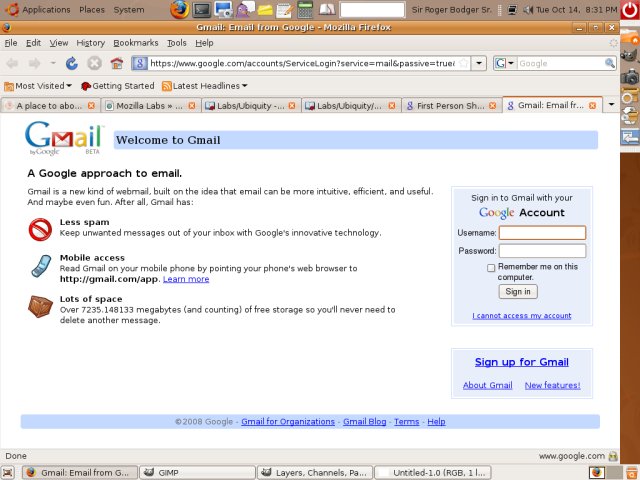Bookmark this page with the star icon

(464, 63)
